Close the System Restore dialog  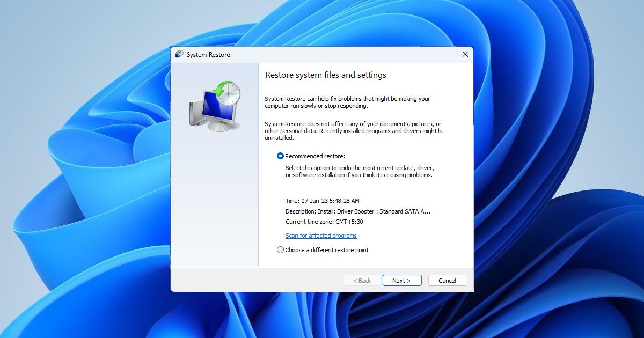pyautogui.click(x=465, y=54)
